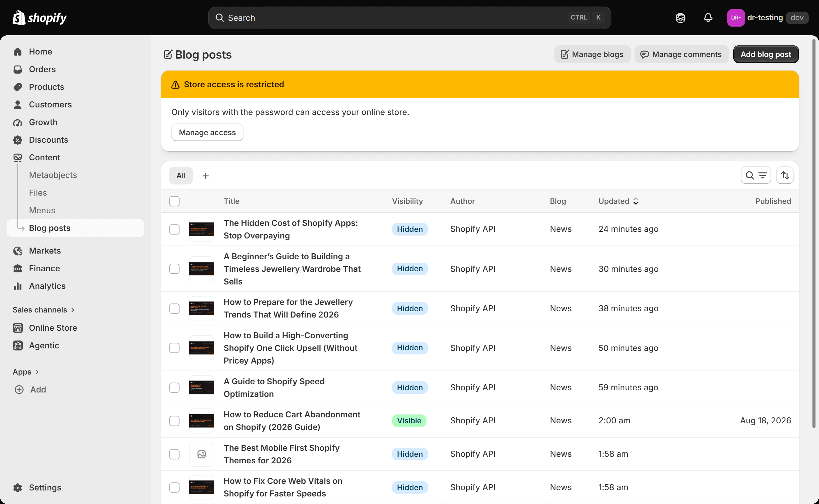
Task: Click the Visibility column header
Action: [407, 201]
